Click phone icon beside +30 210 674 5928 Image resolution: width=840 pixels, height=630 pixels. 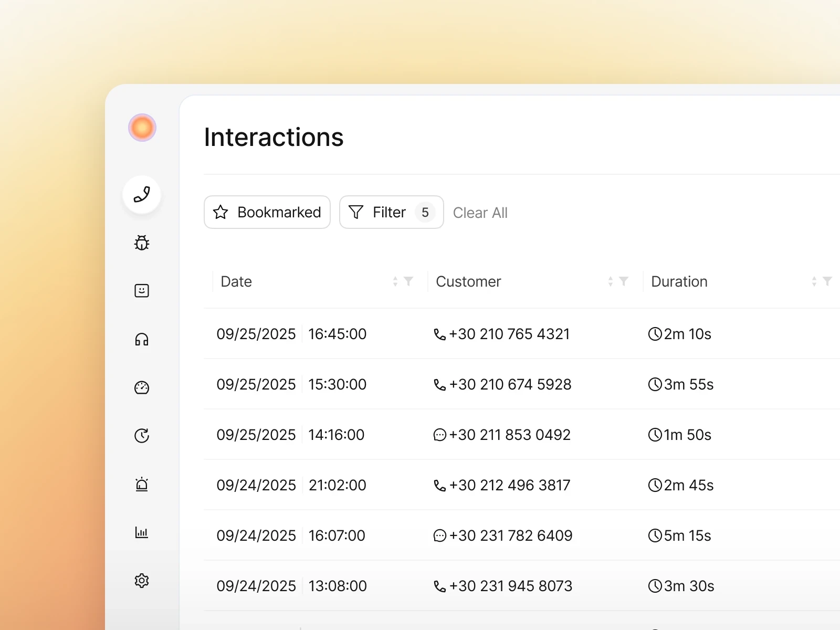tap(440, 385)
